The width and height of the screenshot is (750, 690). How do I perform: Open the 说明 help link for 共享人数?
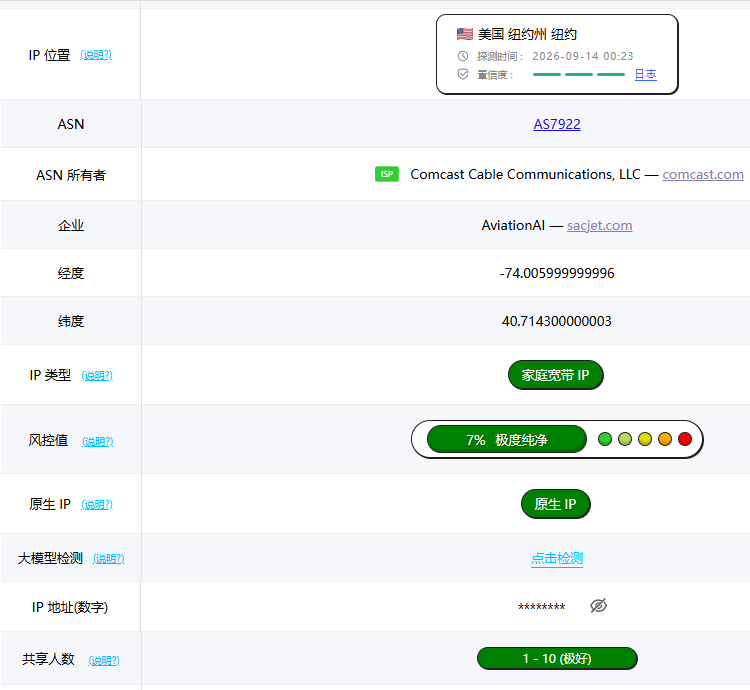(x=104, y=660)
